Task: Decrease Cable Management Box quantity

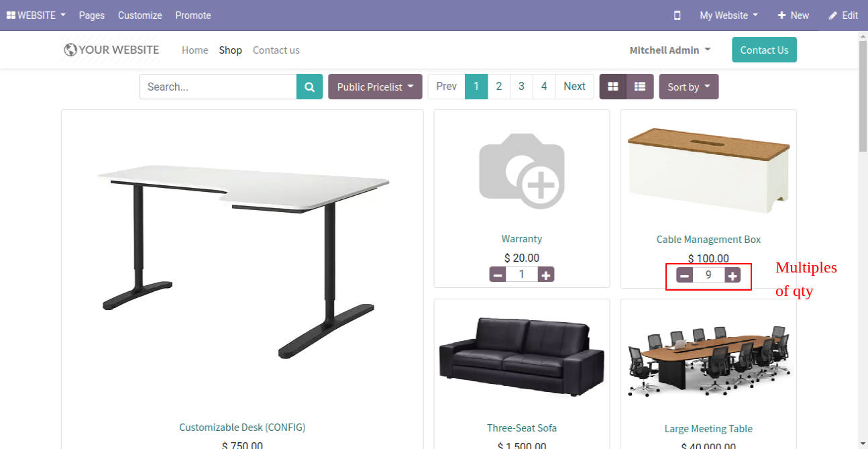Action: (684, 275)
